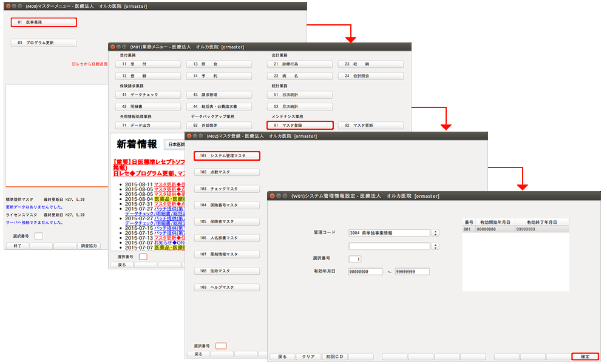607x364 pixels.
Task: Click 有効終了年月日 column header
Action: 542,223
